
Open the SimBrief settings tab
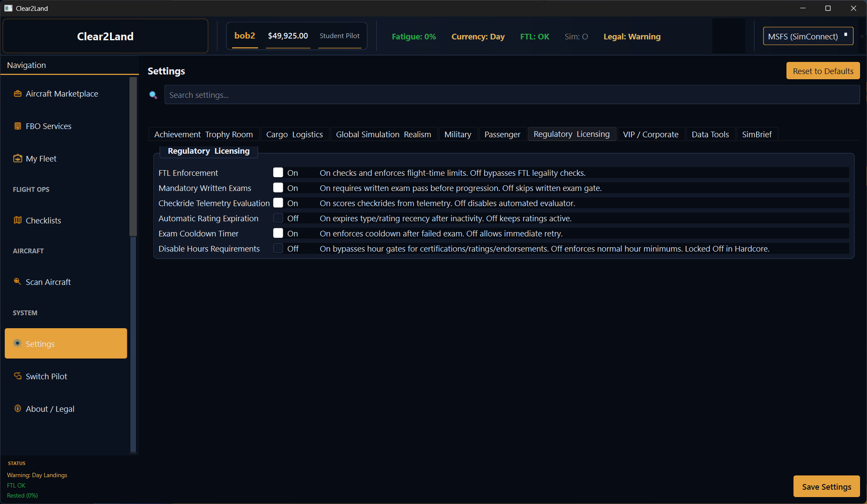(x=757, y=134)
